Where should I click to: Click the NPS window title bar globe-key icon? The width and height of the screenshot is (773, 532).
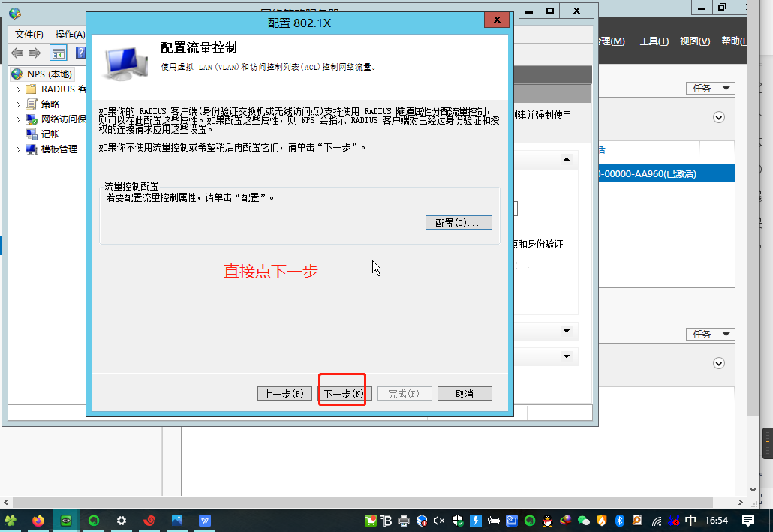(14, 13)
